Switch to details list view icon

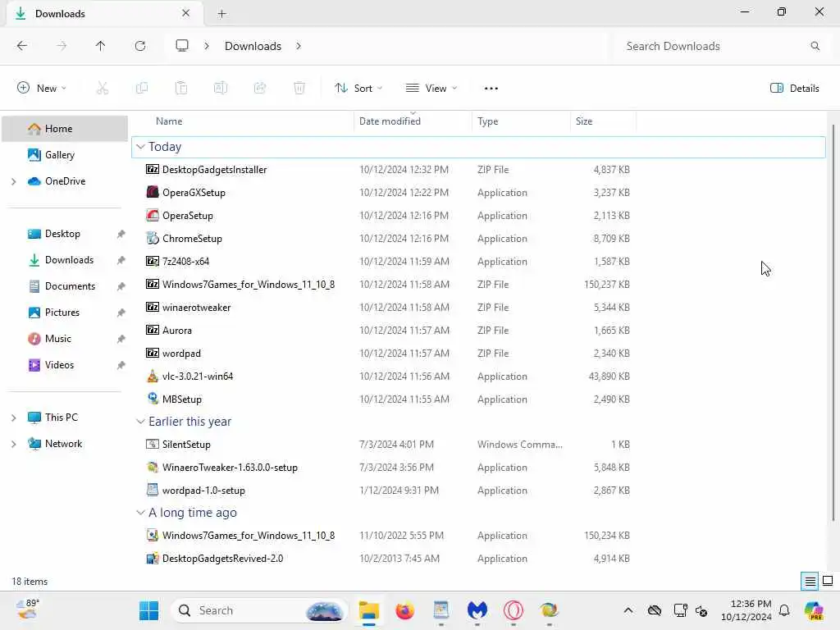pos(810,581)
